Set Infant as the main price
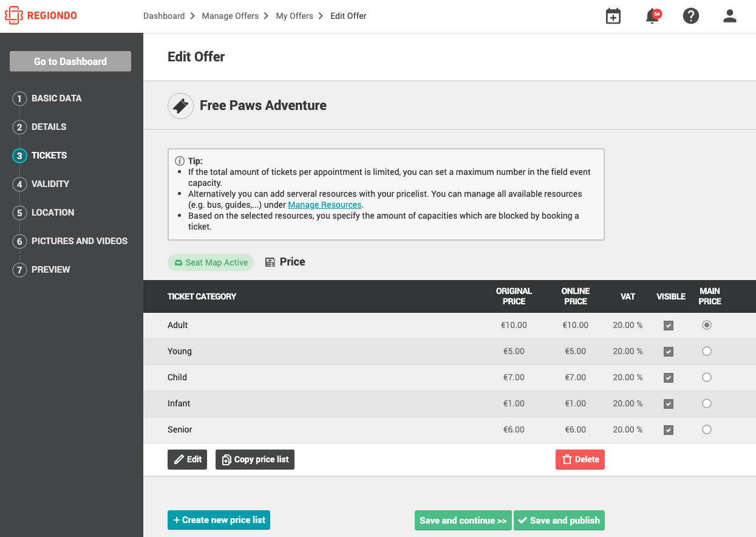This screenshot has height=537, width=756. point(706,403)
